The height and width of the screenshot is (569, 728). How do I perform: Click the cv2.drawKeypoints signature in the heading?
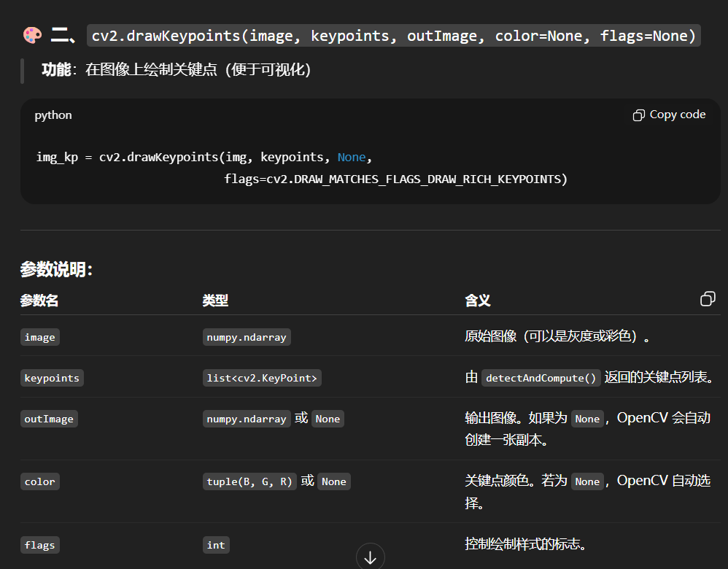pyautogui.click(x=394, y=36)
